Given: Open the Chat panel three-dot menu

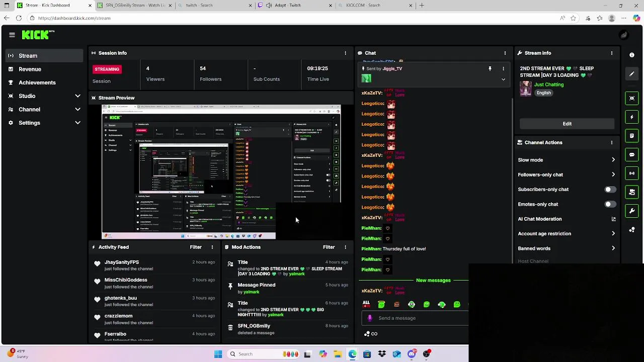Looking at the screenshot, I should point(505,53).
